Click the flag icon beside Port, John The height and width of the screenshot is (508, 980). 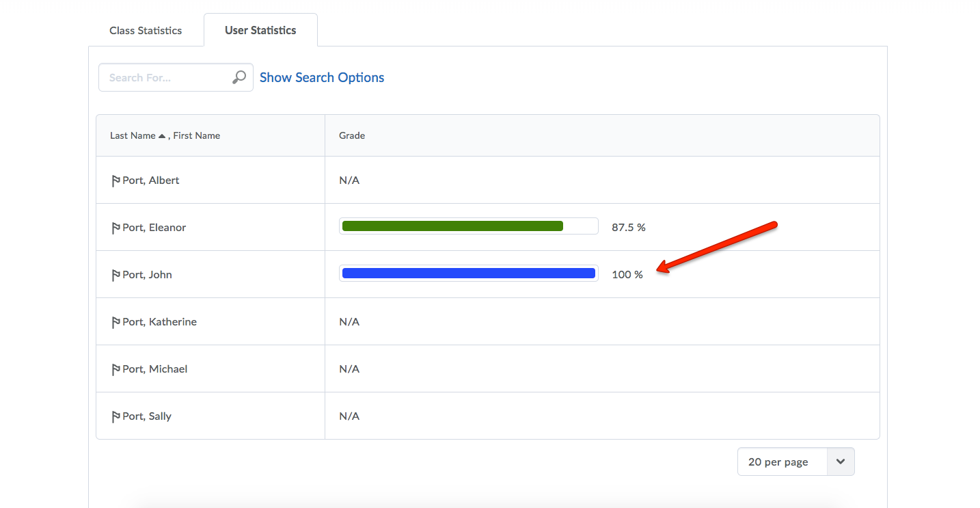(115, 275)
